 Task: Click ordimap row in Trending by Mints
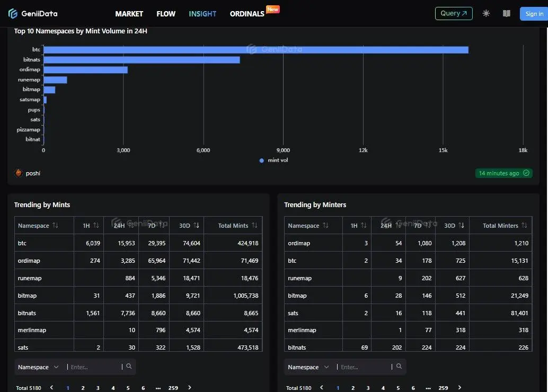[x=138, y=260]
